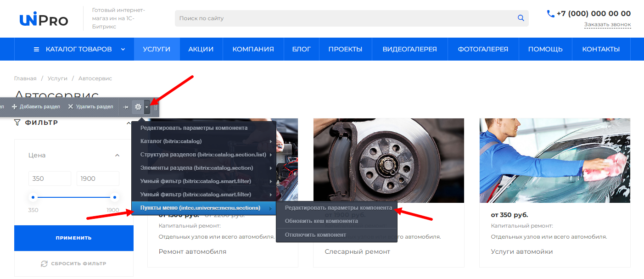This screenshot has height=279, width=644.
Task: Expand the Каталог (bitrix:catalog) submenu
Action: (x=204, y=141)
